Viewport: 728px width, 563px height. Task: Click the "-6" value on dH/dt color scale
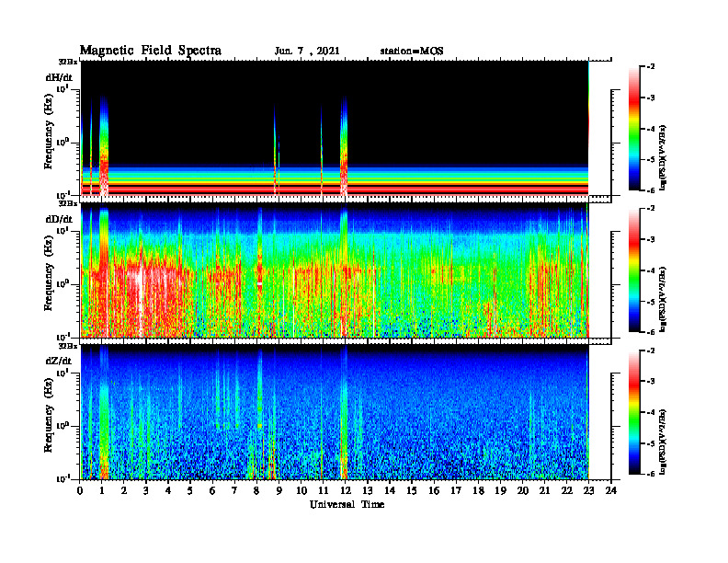(x=651, y=190)
